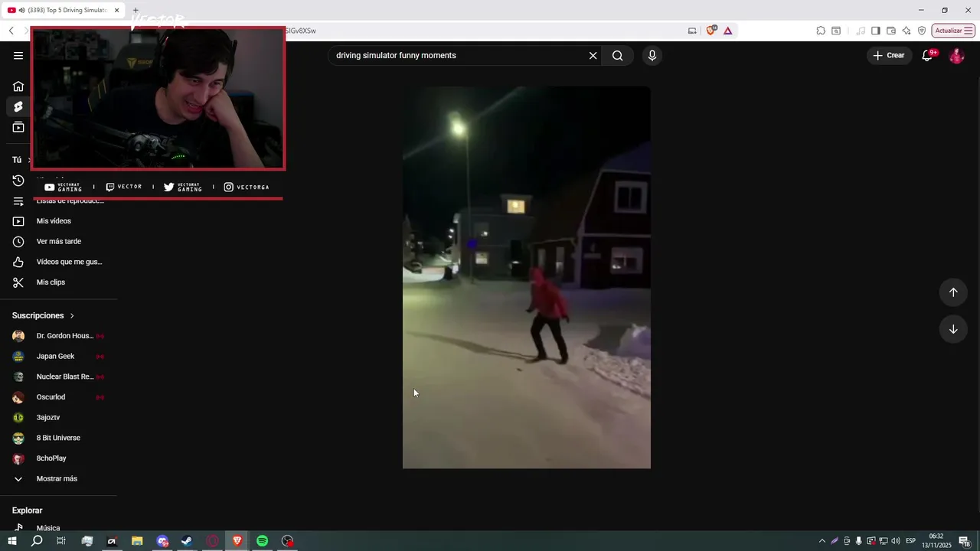980x551 pixels.
Task: Open OBS Studio from the taskbar
Action: click(x=287, y=541)
